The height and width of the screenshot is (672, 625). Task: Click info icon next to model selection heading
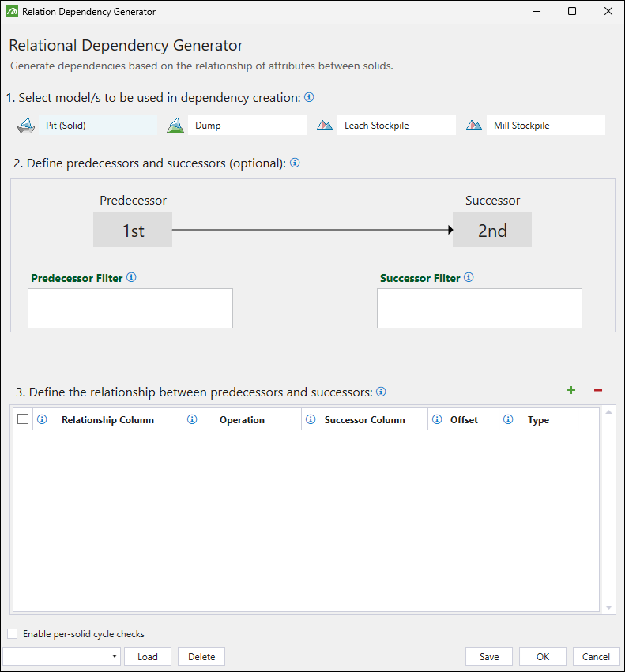309,97
